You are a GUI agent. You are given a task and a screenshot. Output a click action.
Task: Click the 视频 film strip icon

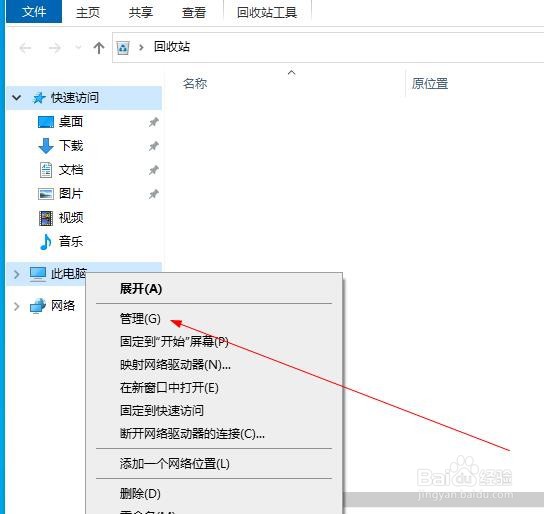46,218
